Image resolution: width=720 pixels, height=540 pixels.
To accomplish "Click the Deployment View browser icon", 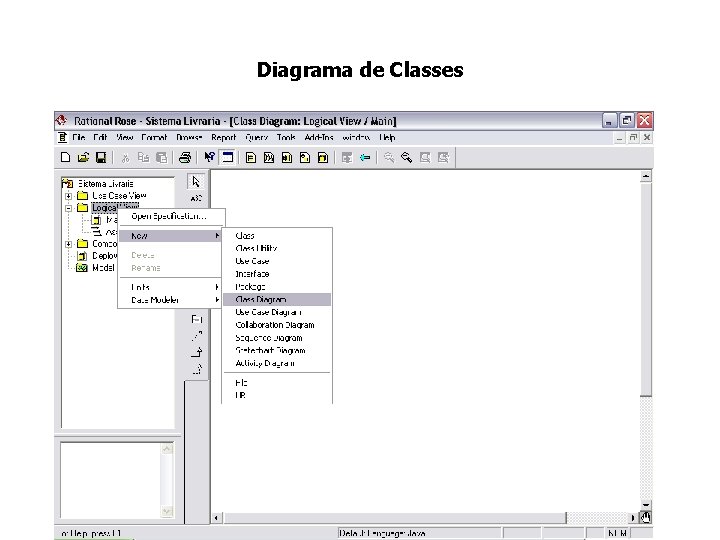I will point(82,256).
